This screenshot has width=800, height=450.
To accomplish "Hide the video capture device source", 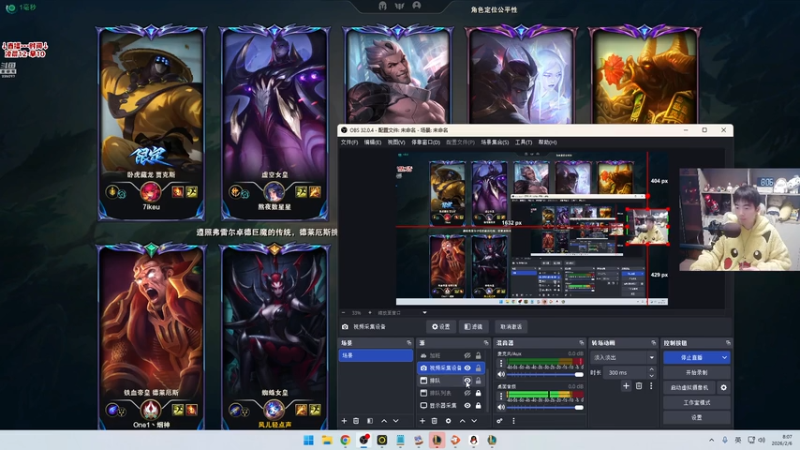I will point(467,368).
